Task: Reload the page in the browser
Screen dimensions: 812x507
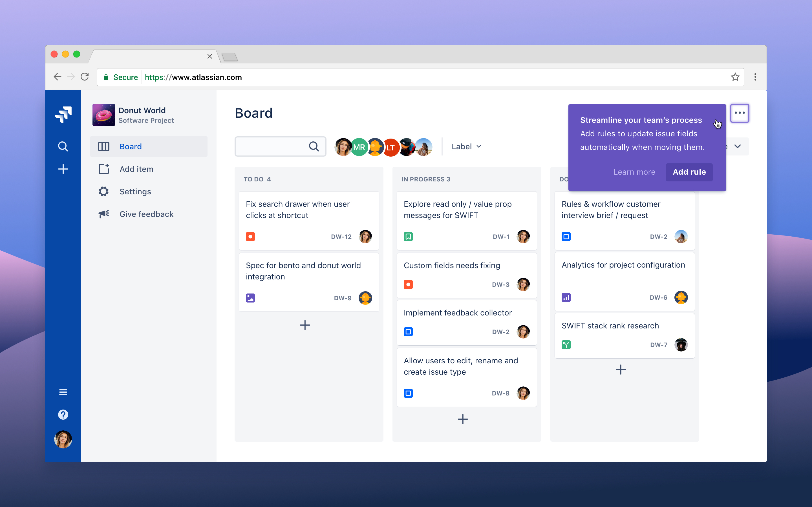Action: pyautogui.click(x=85, y=77)
